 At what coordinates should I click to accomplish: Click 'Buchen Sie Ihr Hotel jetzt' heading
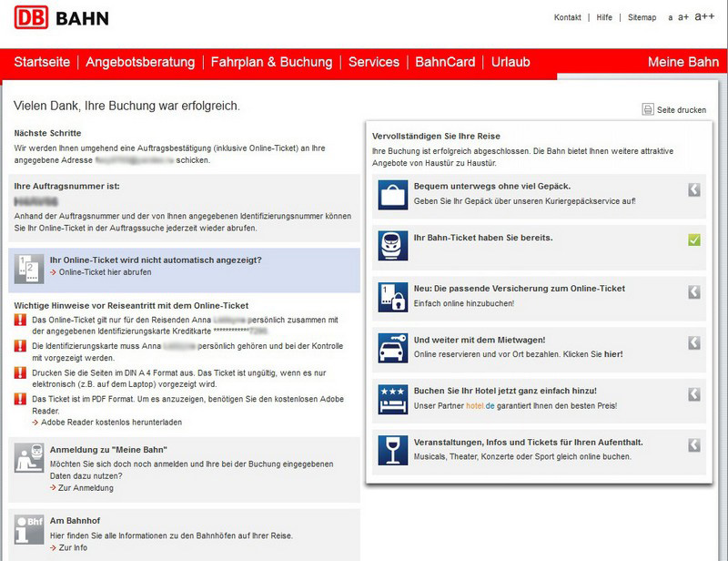pyautogui.click(x=505, y=391)
